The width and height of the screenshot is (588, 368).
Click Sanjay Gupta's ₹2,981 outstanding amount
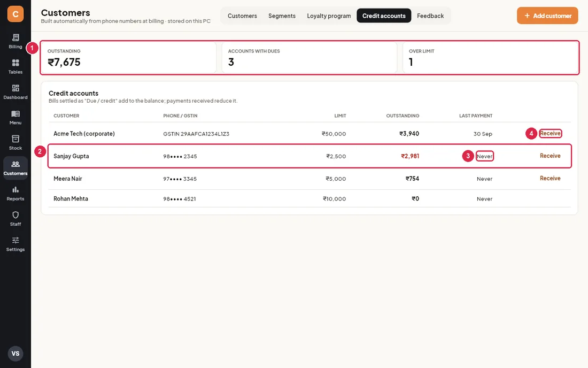pyautogui.click(x=410, y=156)
